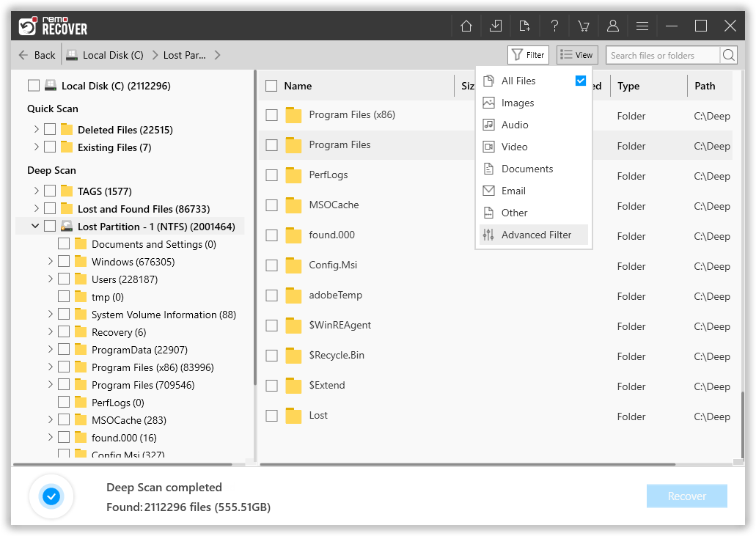
Task: Check the Program Files (x86) row checkbox in list
Action: click(272, 115)
